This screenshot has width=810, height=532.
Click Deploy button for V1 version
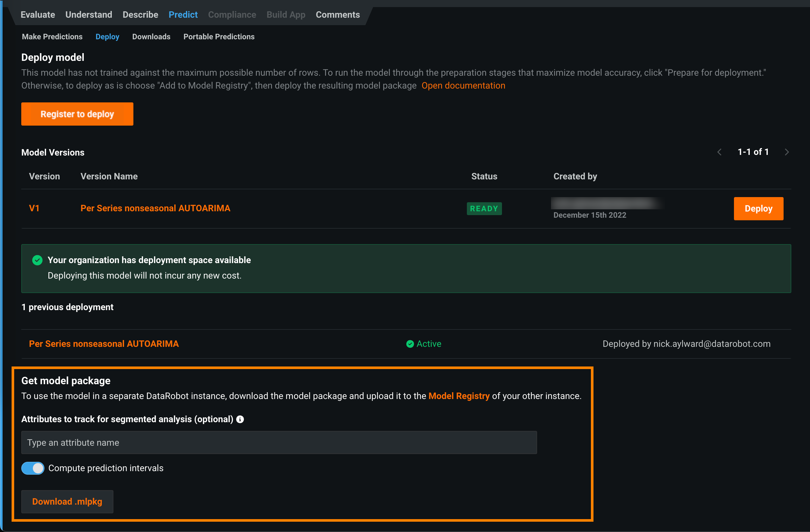tap(758, 208)
